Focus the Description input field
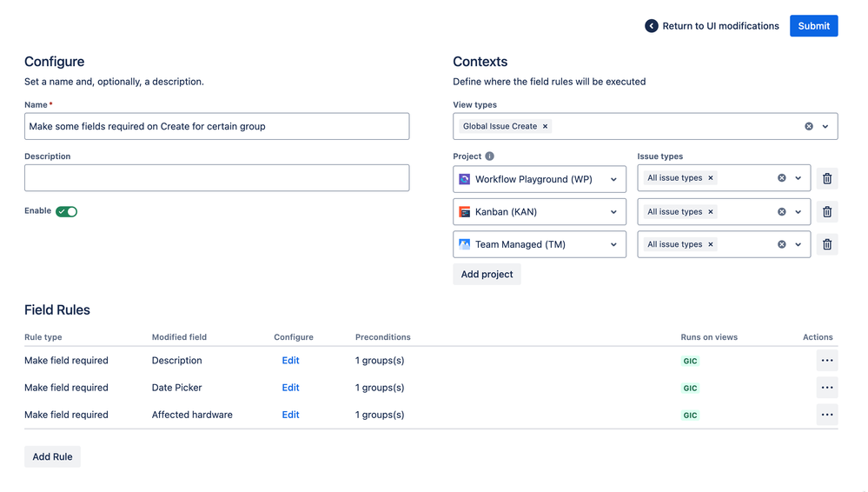This screenshot has width=868, height=492. [216, 178]
